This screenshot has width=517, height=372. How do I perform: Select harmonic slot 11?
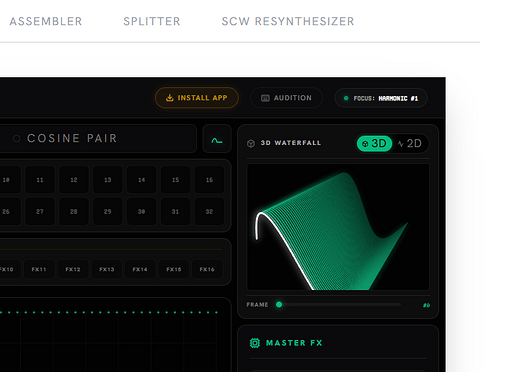pos(40,180)
